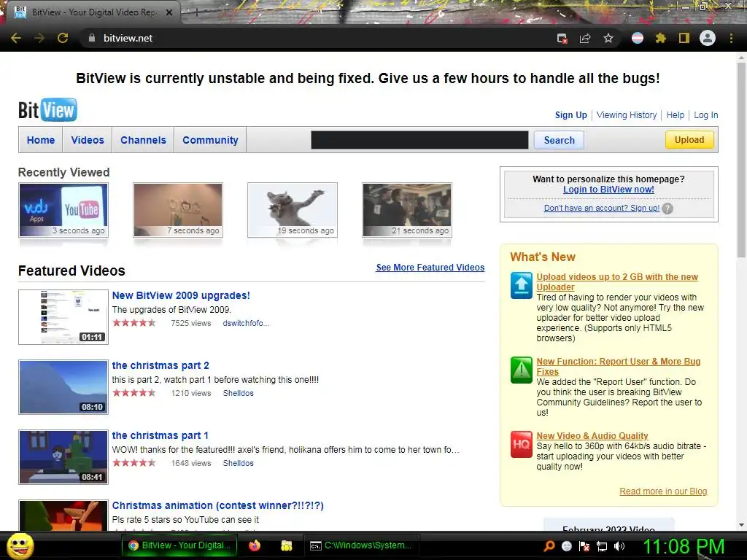
Task: Open the extensions puzzle icon
Action: click(660, 38)
